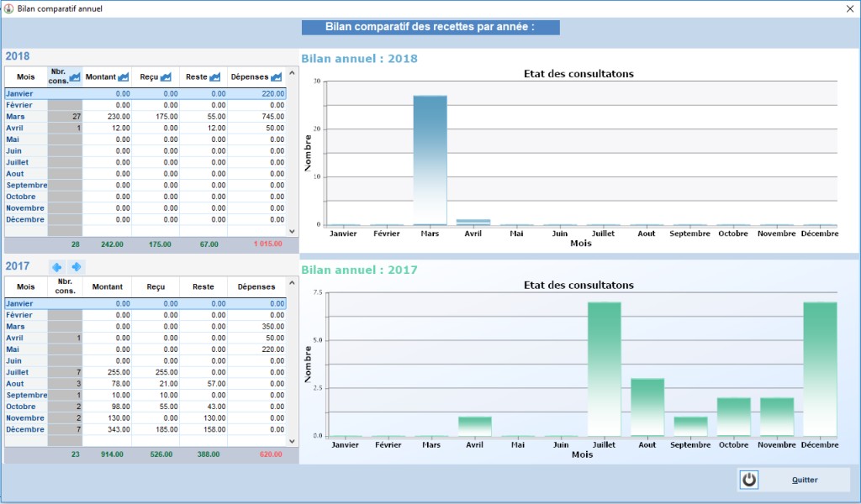The image size is (861, 504).
Task: Click the power icon on Quitter button
Action: pyautogui.click(x=749, y=480)
